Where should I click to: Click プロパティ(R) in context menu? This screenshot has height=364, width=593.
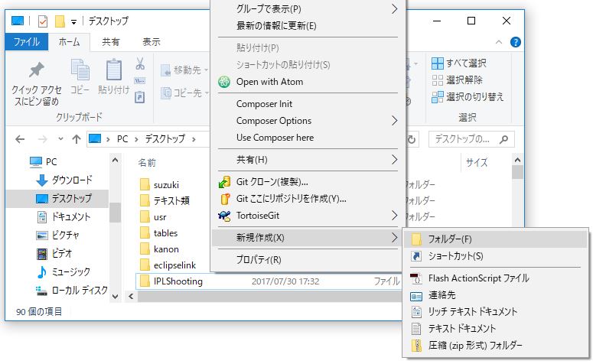pyautogui.click(x=308, y=260)
